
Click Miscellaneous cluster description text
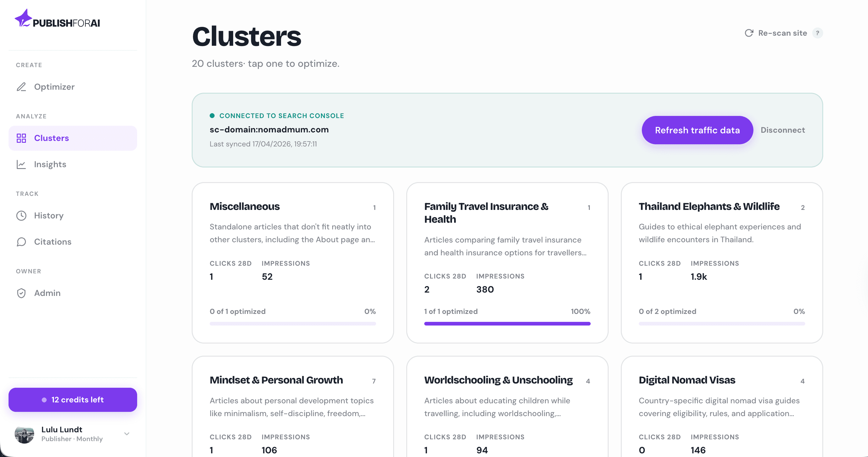[x=292, y=233]
